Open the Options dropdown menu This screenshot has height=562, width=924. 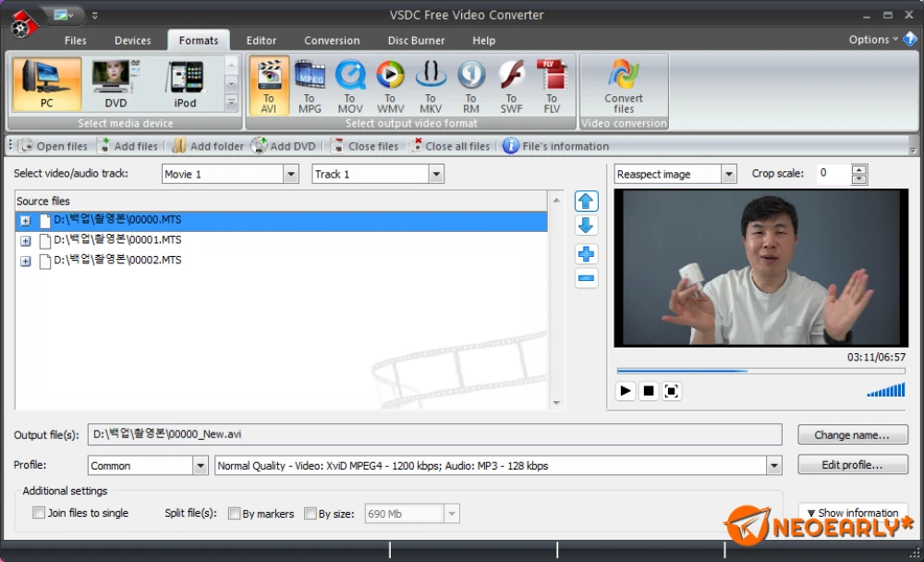873,40
